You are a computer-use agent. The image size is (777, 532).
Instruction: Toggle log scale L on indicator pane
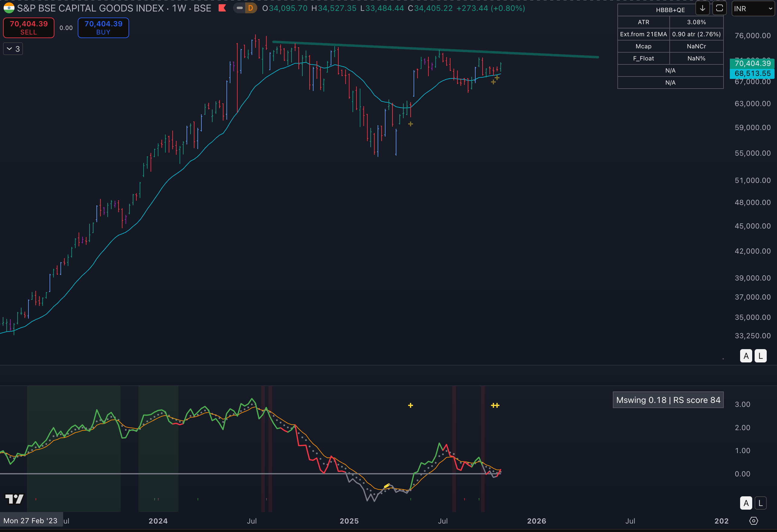[761, 503]
